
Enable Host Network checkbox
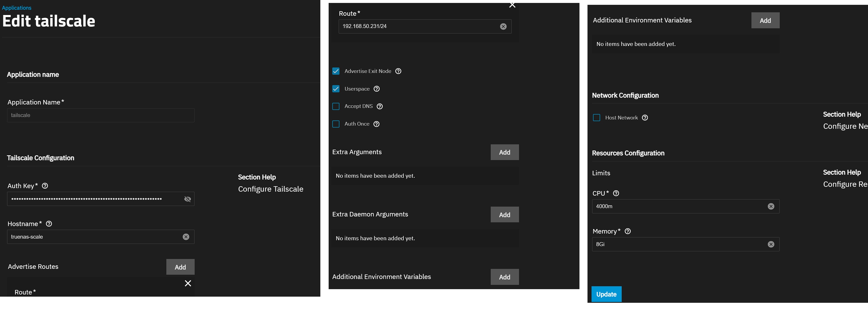[596, 118]
